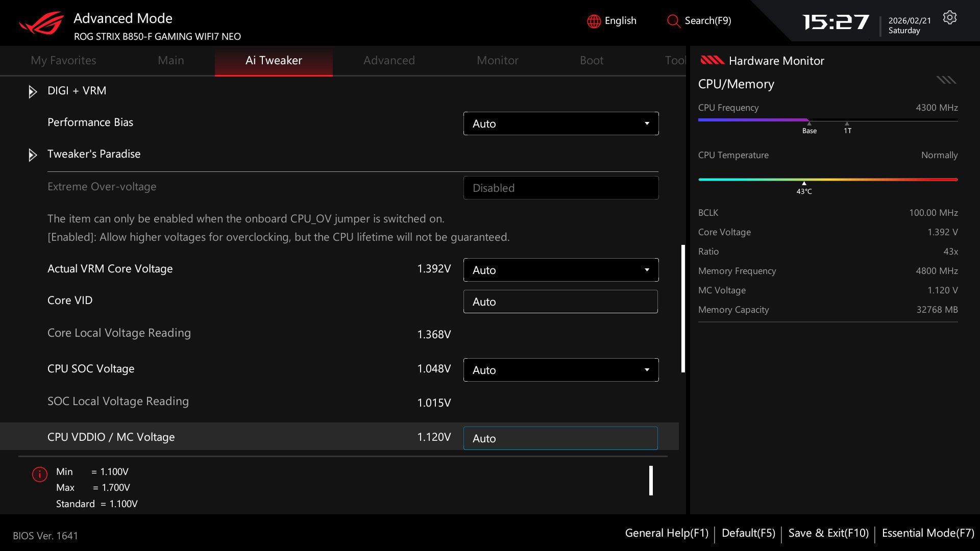Click SOC Local Voltage Reading label
This screenshot has width=980, height=551.
[118, 402]
